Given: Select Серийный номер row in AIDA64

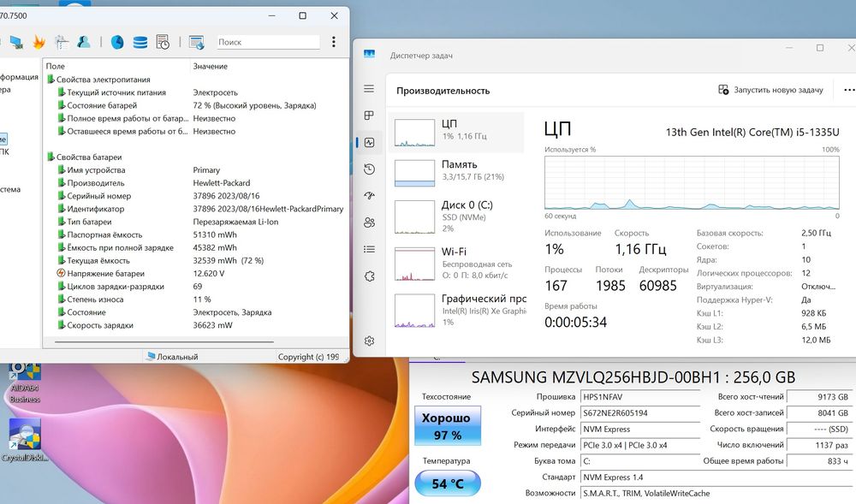Looking at the screenshot, I should click(195, 196).
